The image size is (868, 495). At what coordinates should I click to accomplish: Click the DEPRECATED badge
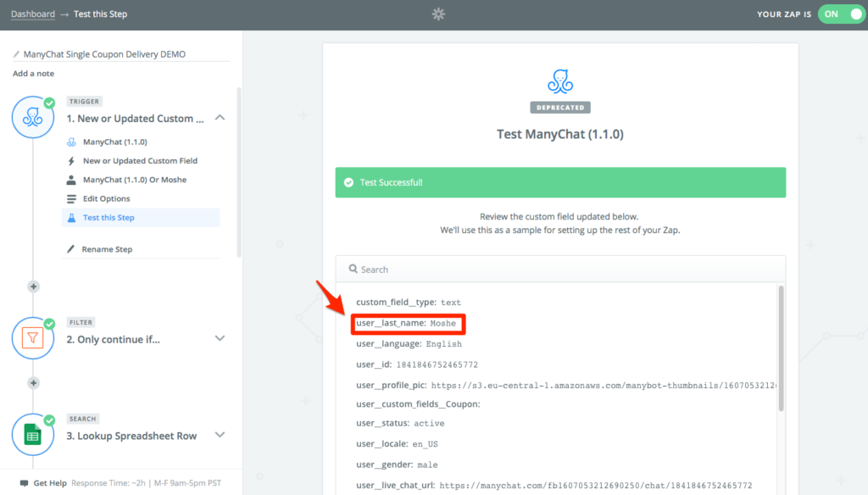(560, 108)
